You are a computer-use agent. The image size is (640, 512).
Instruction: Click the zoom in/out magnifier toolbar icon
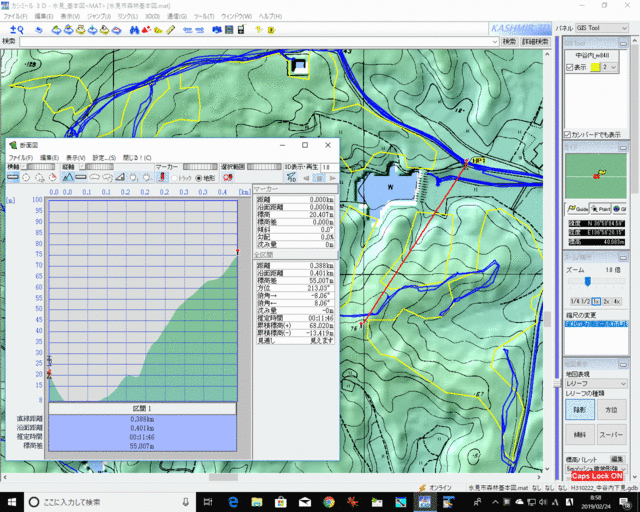17,29
